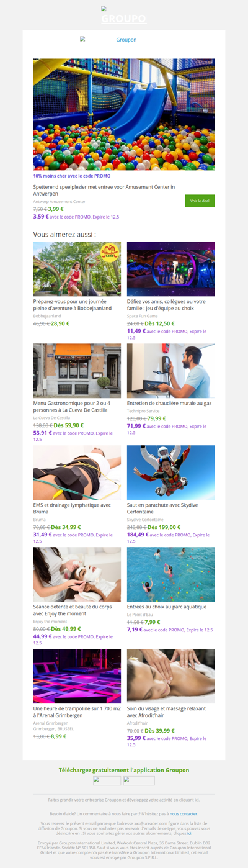The width and height of the screenshot is (248, 868).
Task: Click the second app store download badge
Action: tap(139, 780)
